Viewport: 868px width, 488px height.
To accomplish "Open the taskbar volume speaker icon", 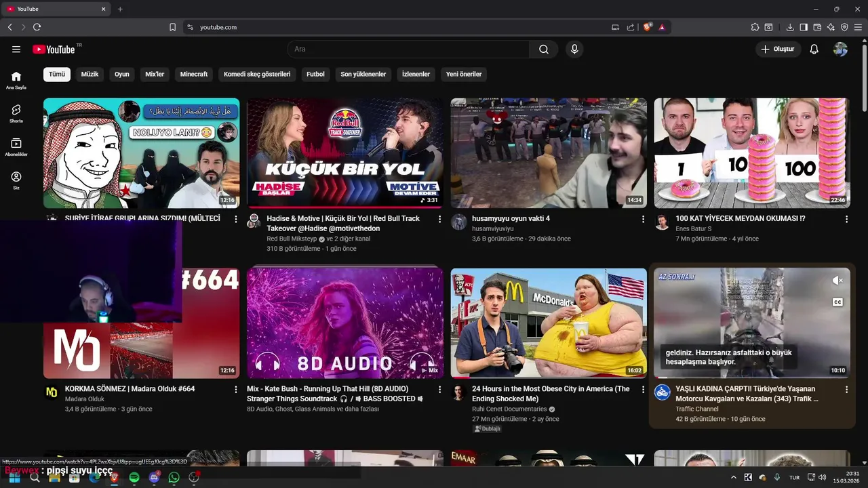I will tap(823, 477).
